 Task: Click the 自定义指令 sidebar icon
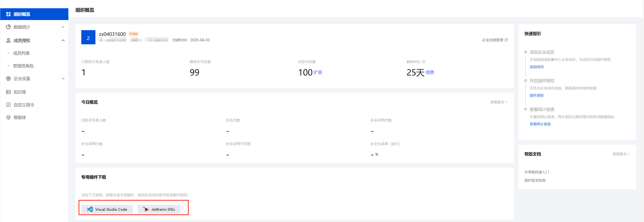[8, 105]
